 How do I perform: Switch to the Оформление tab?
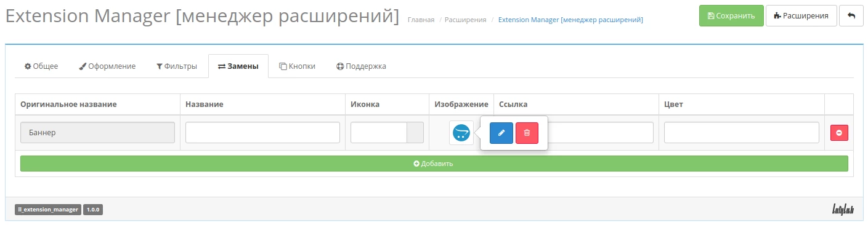click(x=107, y=66)
